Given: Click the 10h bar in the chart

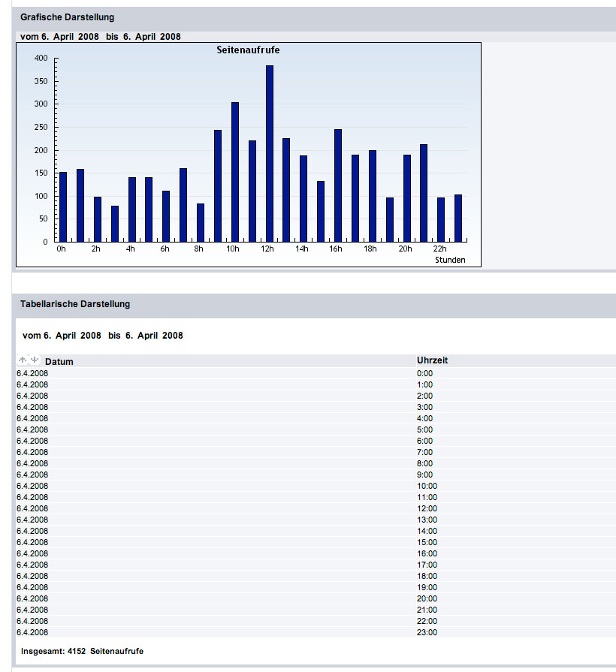Looking at the screenshot, I should [235, 172].
